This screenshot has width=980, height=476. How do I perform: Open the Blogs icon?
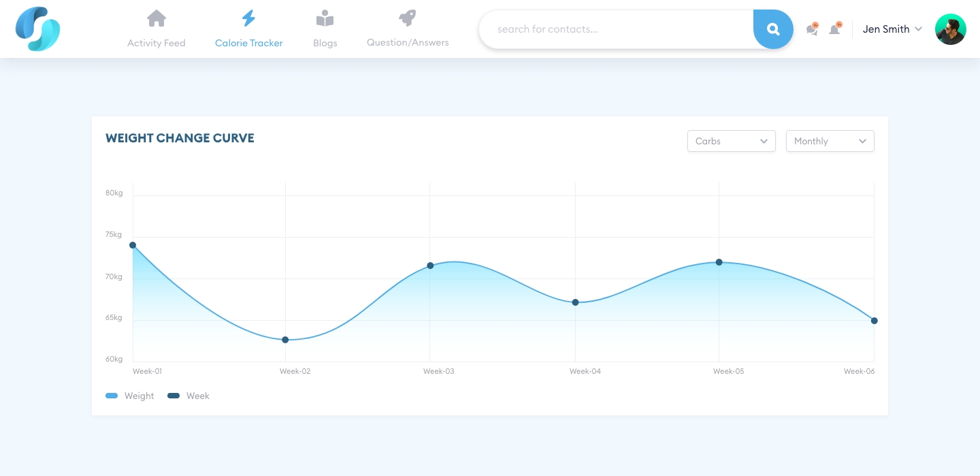[x=325, y=18]
